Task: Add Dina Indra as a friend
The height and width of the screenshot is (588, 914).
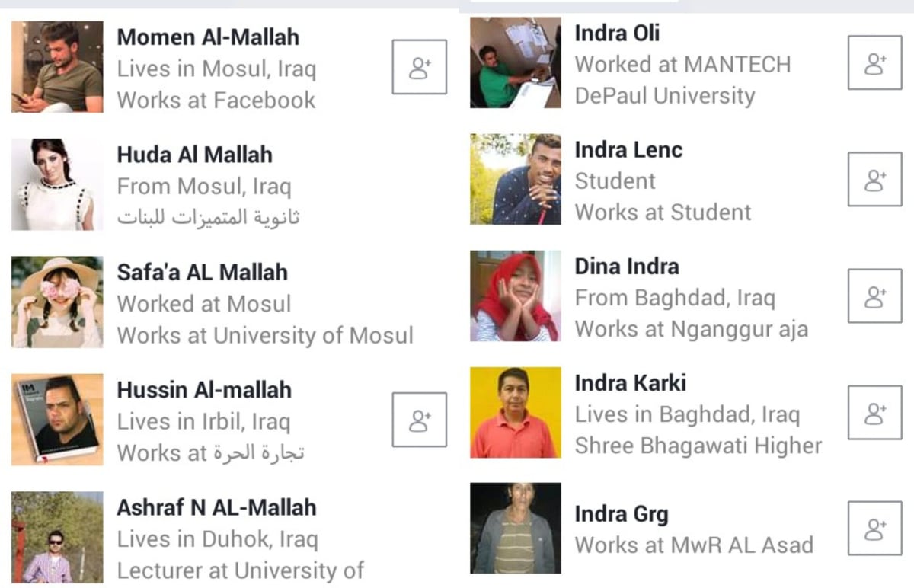Action: coord(875,296)
